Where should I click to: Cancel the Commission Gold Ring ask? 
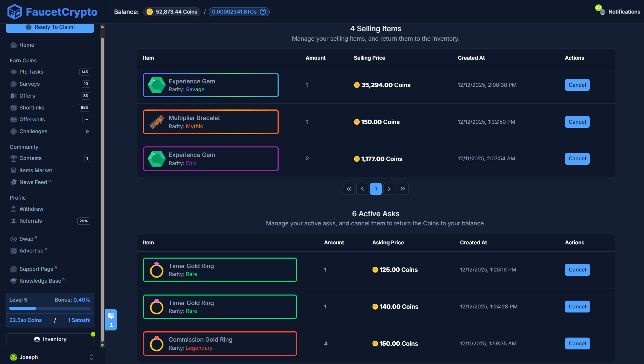[577, 343]
